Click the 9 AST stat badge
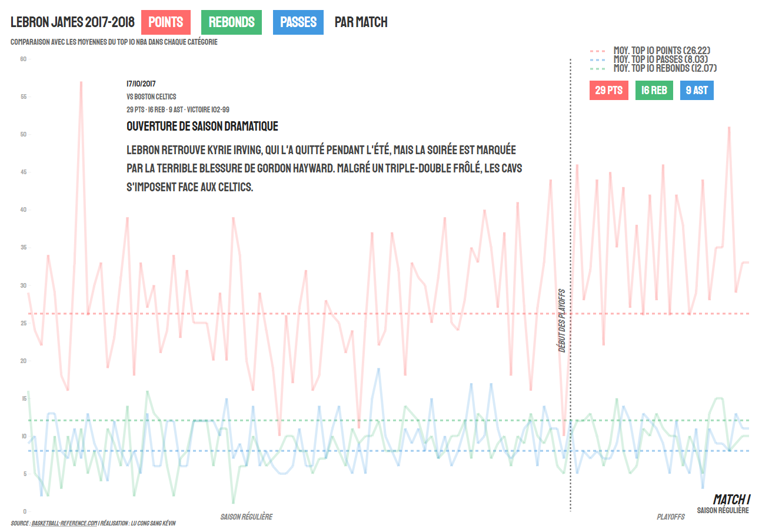This screenshot has width=772, height=532. pyautogui.click(x=697, y=90)
